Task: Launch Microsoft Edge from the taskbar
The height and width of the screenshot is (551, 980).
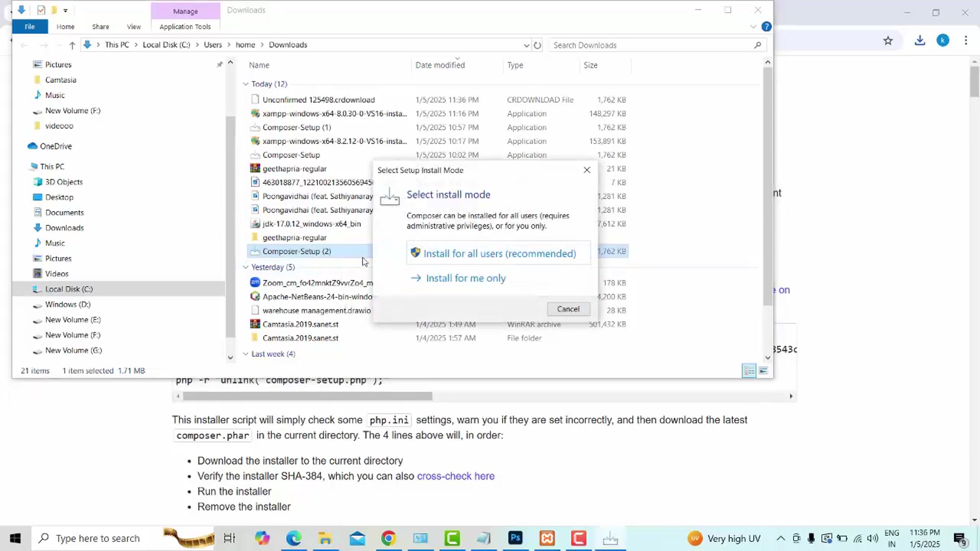Action: point(293,538)
